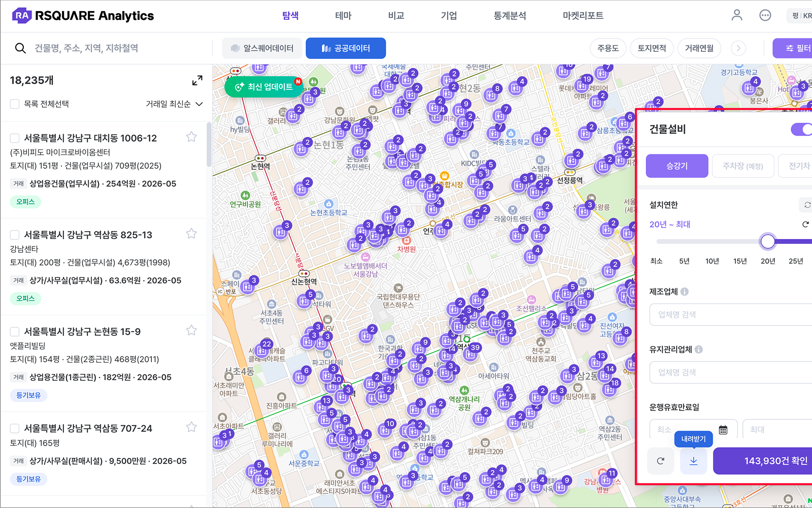
Task: Check the 대치동 1006-12 listing checkbox
Action: (15, 138)
